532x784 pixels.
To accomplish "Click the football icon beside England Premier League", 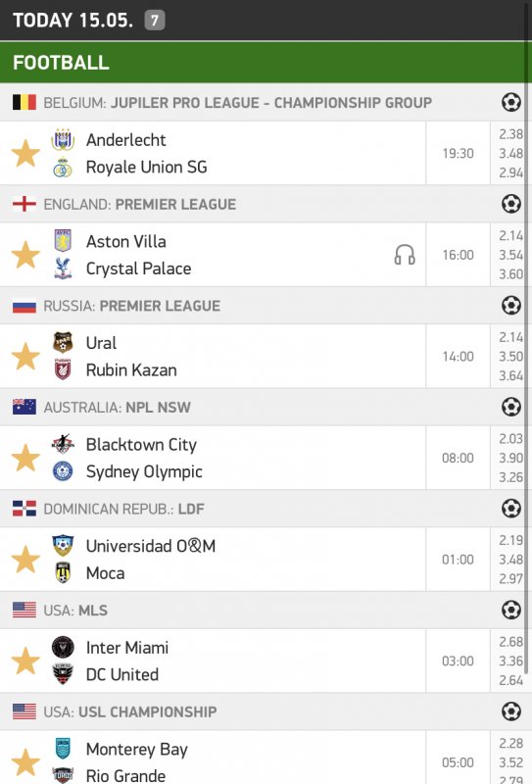I will (511, 204).
